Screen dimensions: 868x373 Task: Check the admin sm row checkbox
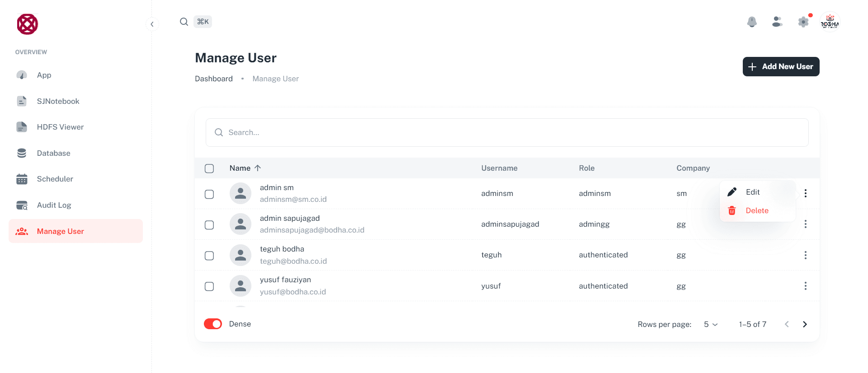209,194
